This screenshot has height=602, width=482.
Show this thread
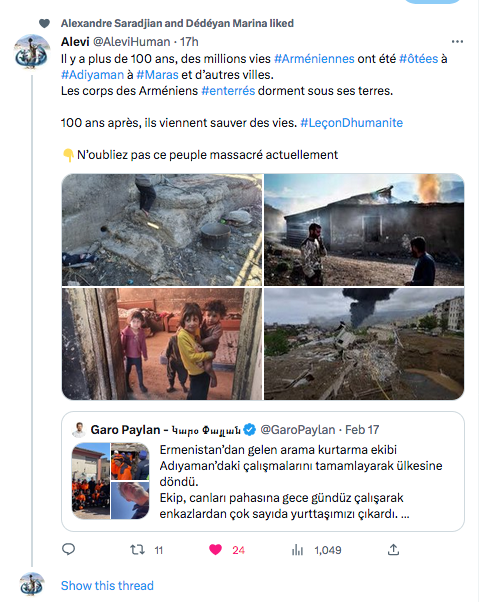(x=107, y=585)
